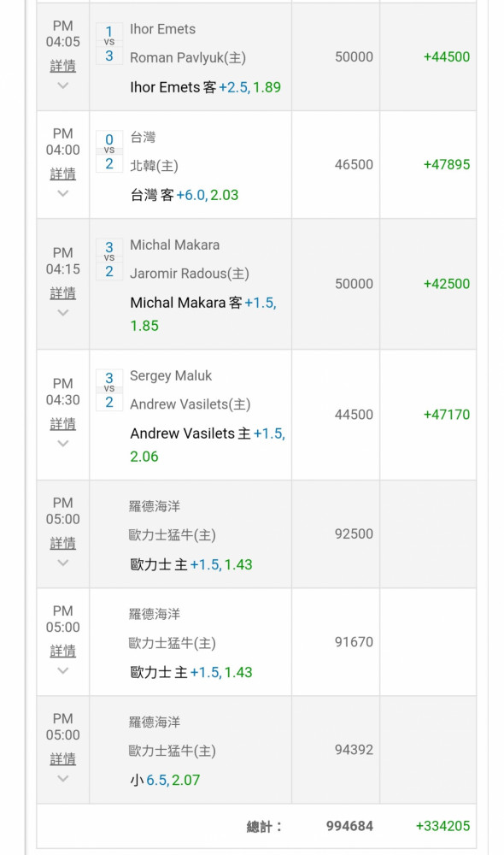
Task: Open 詳情 for the 91670 stake bet
Action: coord(62,651)
